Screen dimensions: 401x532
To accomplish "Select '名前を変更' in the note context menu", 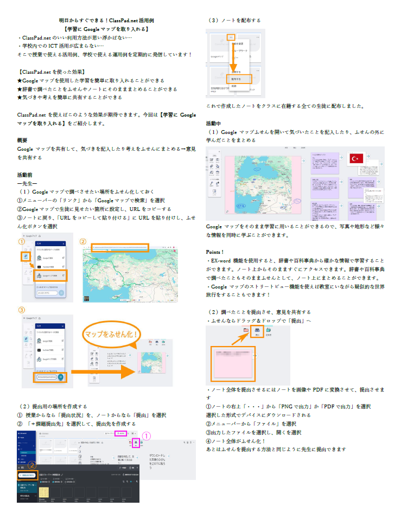I will (x=237, y=44).
